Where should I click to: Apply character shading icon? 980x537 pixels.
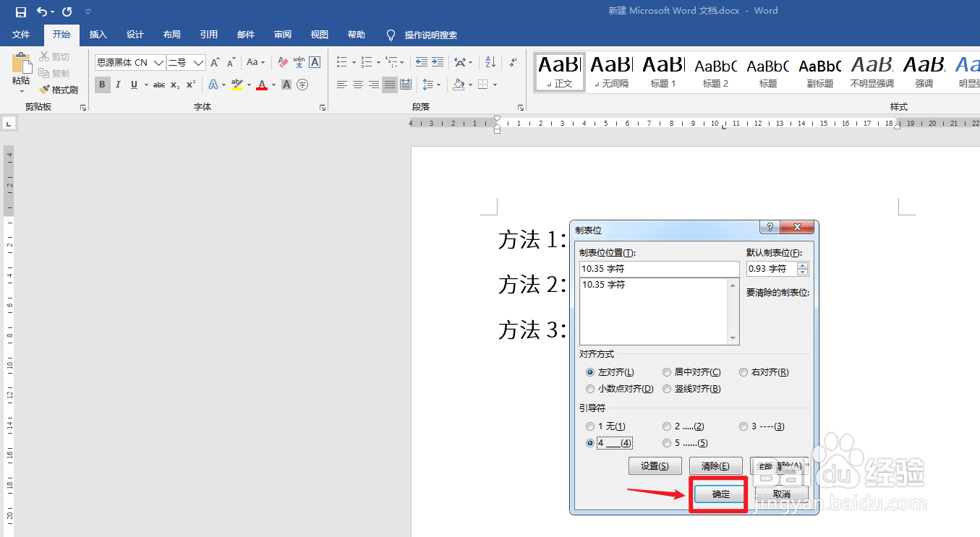tap(286, 85)
